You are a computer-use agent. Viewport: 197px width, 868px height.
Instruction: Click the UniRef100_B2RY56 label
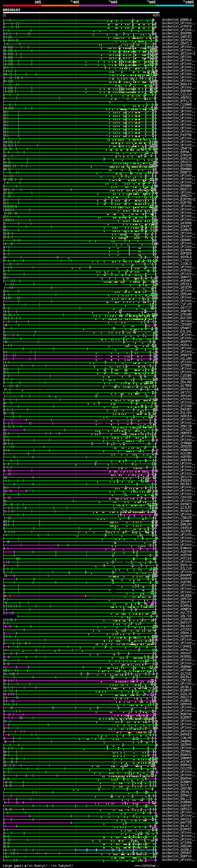(x=177, y=203)
